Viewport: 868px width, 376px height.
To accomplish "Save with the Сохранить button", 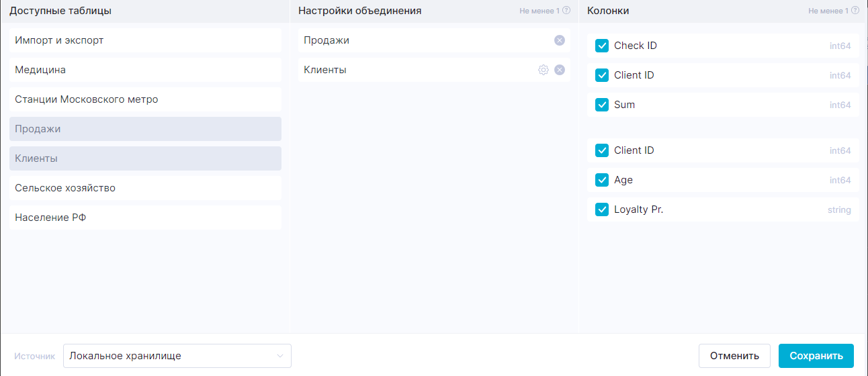I will pos(816,356).
